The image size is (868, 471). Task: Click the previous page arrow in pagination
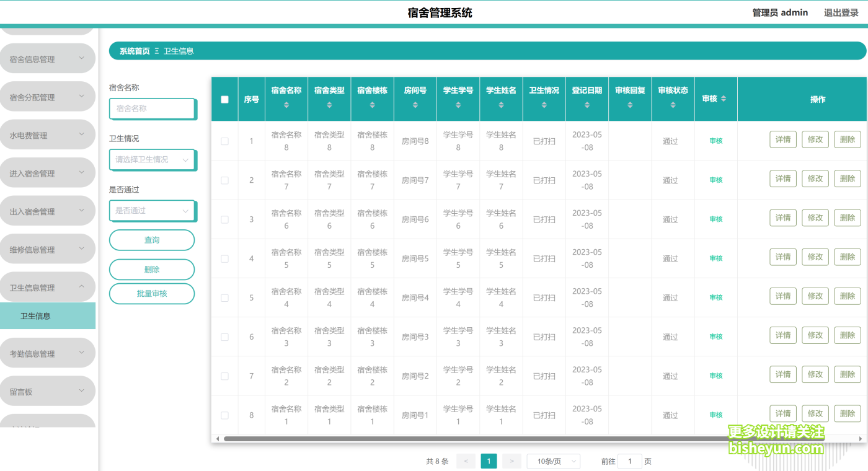466,461
